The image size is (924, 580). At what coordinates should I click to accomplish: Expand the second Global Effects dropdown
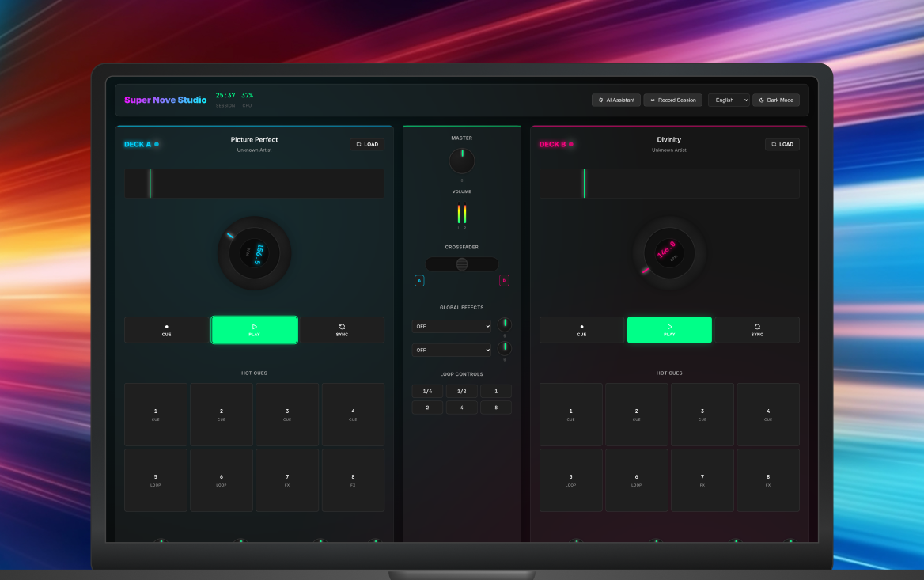451,350
